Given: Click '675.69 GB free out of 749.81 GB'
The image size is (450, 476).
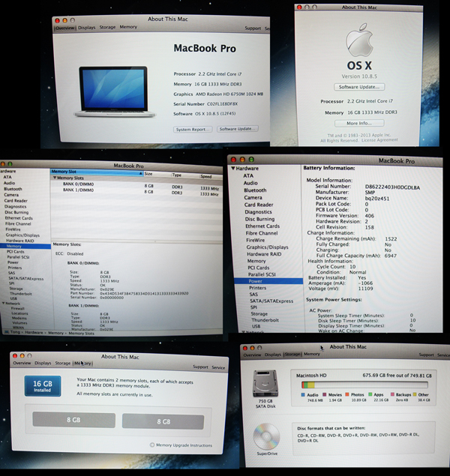Looking at the screenshot, I should pyautogui.click(x=397, y=376).
